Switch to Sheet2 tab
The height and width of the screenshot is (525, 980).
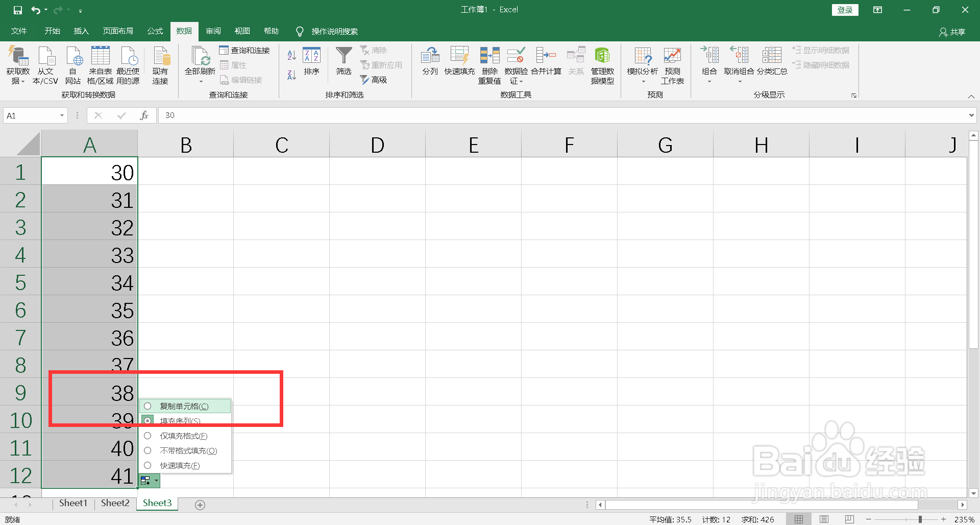(x=115, y=503)
